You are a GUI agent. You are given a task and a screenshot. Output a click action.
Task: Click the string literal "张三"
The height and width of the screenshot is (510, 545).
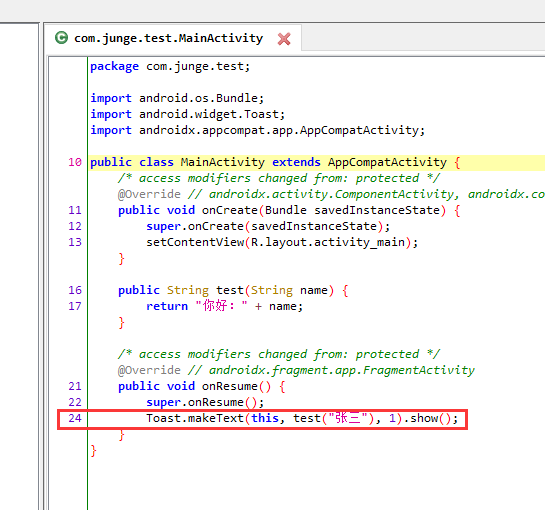348,418
